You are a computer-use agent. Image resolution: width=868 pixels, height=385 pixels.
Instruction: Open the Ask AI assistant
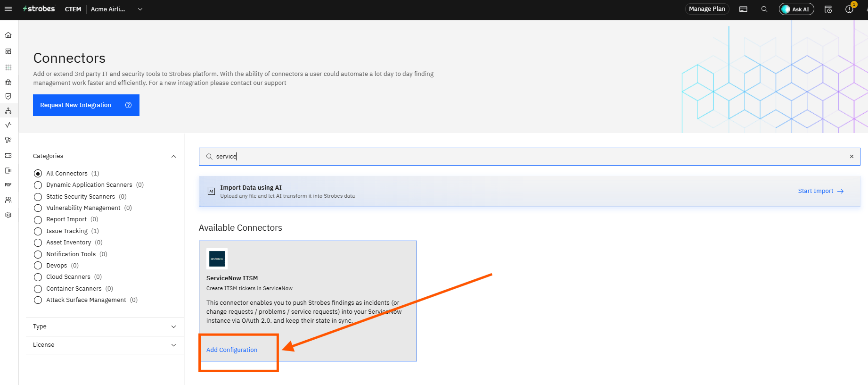(x=796, y=9)
